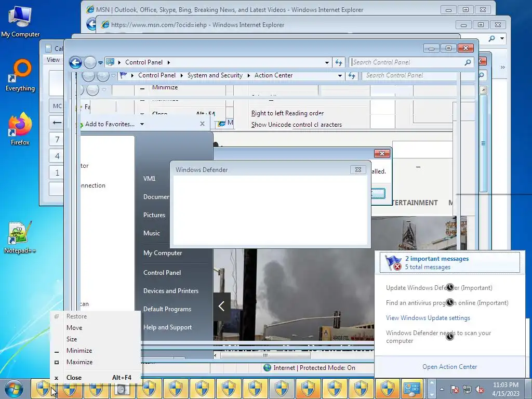
Task: Expand the arrow after the front Control Panel breadcrumb
Action: click(169, 62)
